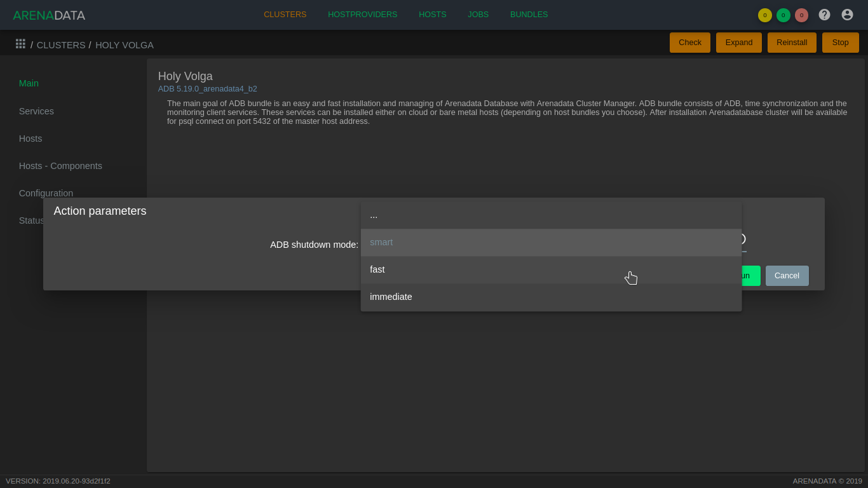Click the ARENADATA logo
This screenshot has width=868, height=488.
coord(49,15)
